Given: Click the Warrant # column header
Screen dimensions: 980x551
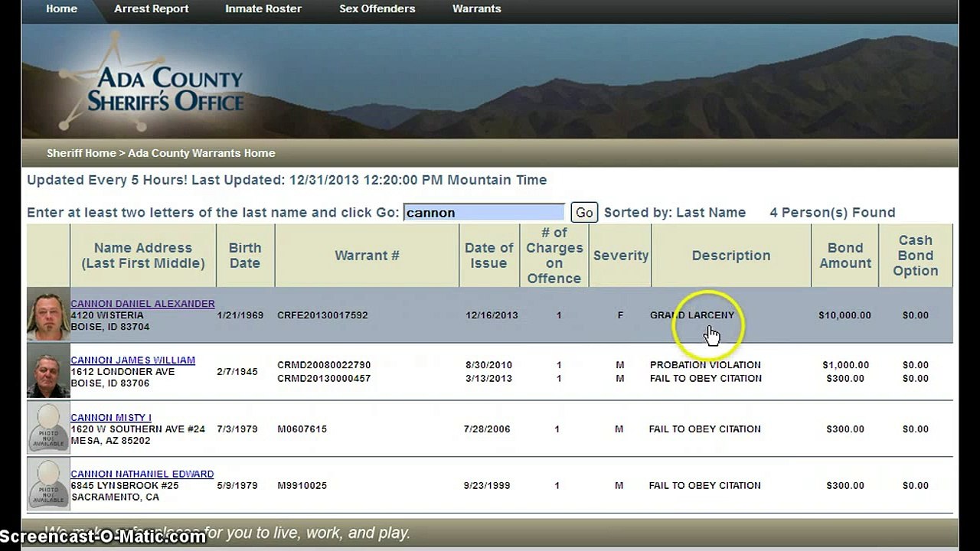Looking at the screenshot, I should (367, 256).
